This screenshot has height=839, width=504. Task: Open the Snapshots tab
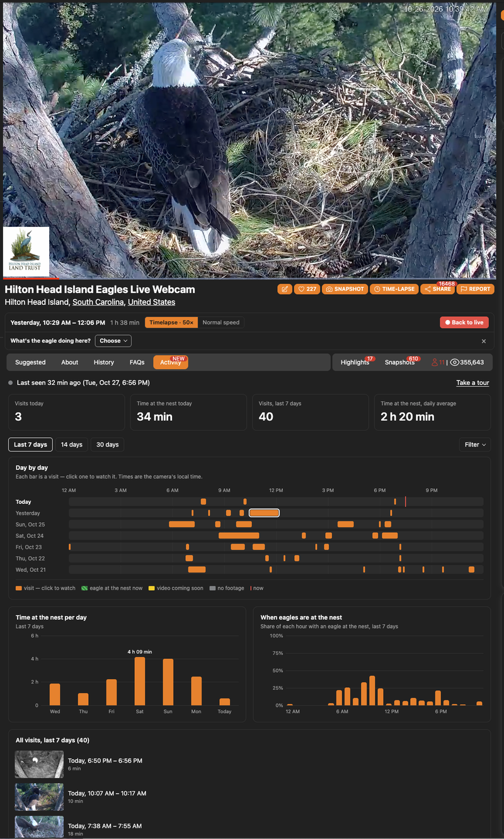coord(400,362)
